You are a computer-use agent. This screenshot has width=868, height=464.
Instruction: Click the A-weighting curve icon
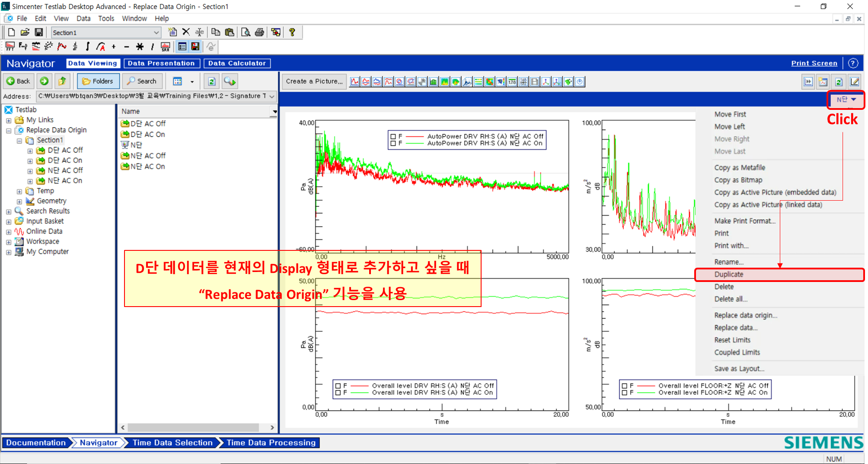coord(101,46)
